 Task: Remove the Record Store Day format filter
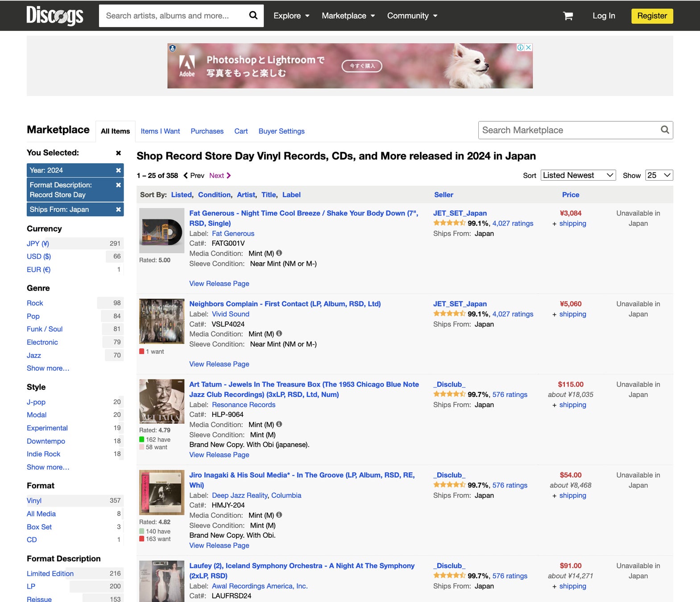118,185
